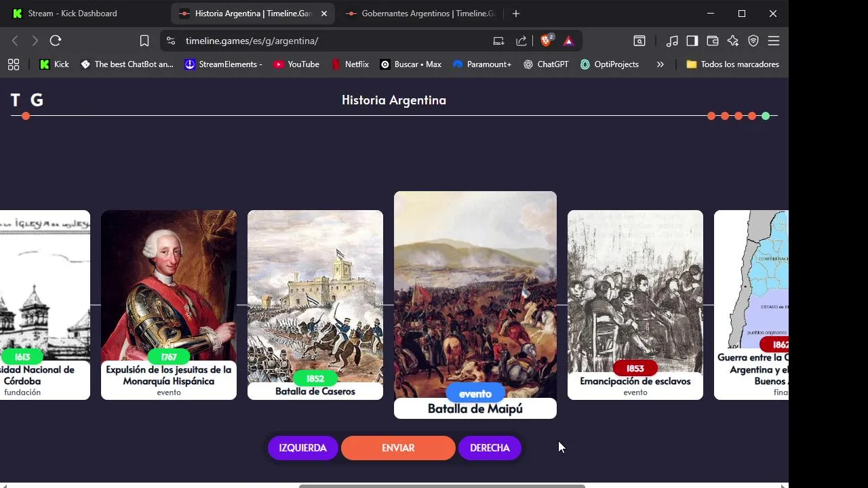Click the green progress dot
Screen dimensions: 868x488
[766, 116]
